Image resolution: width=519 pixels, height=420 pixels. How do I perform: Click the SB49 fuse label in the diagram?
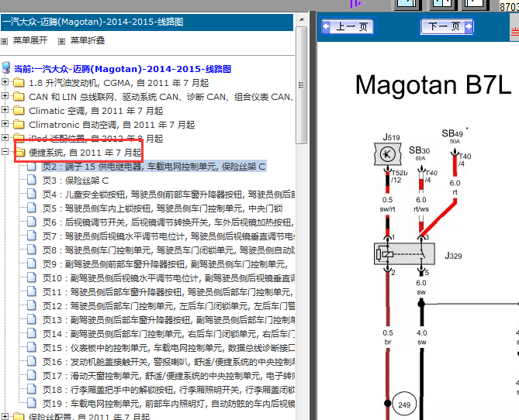click(452, 133)
